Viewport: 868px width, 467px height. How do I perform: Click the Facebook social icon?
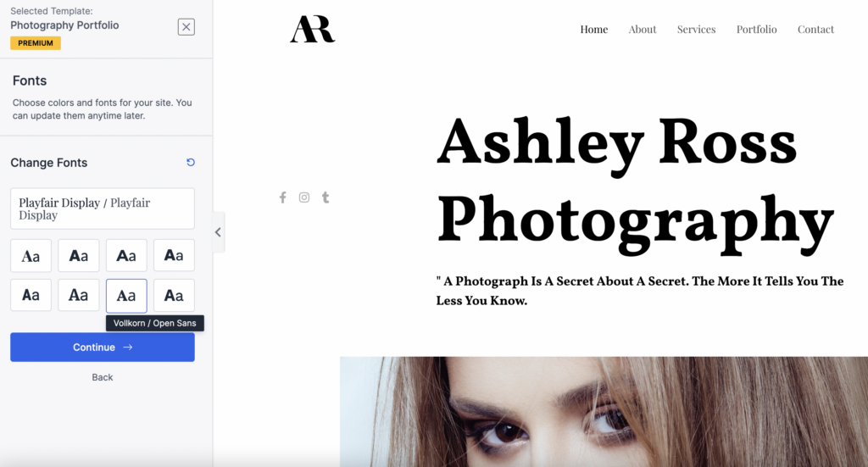click(283, 197)
